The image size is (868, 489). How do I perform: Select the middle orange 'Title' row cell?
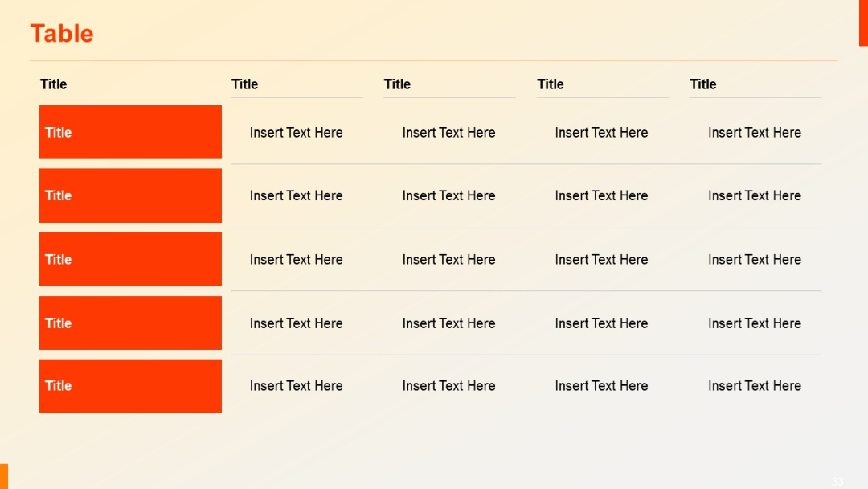130,259
